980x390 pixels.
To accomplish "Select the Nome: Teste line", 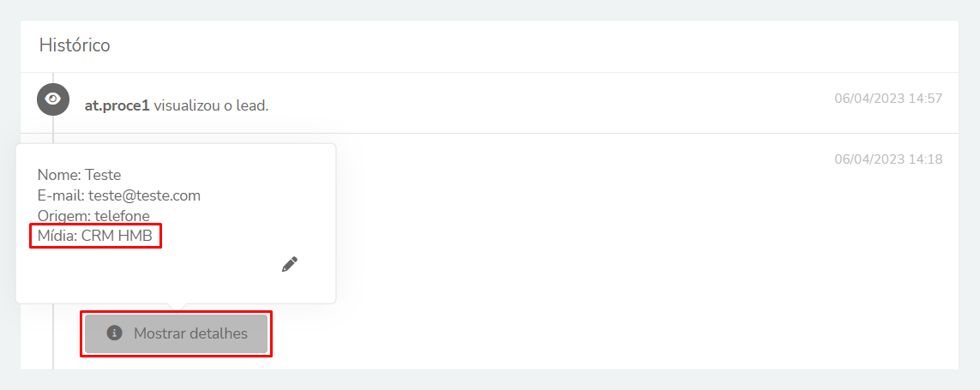I will (x=80, y=174).
